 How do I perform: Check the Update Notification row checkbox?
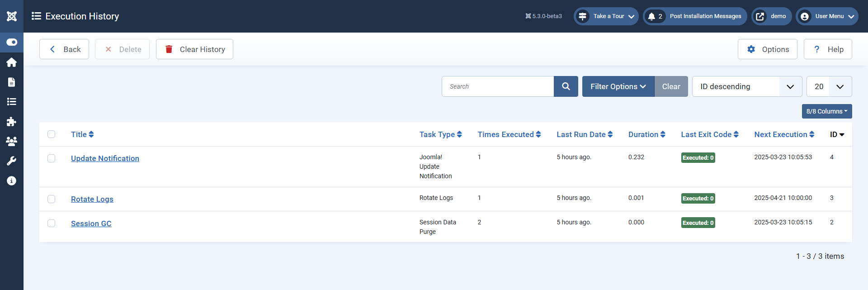(52, 158)
